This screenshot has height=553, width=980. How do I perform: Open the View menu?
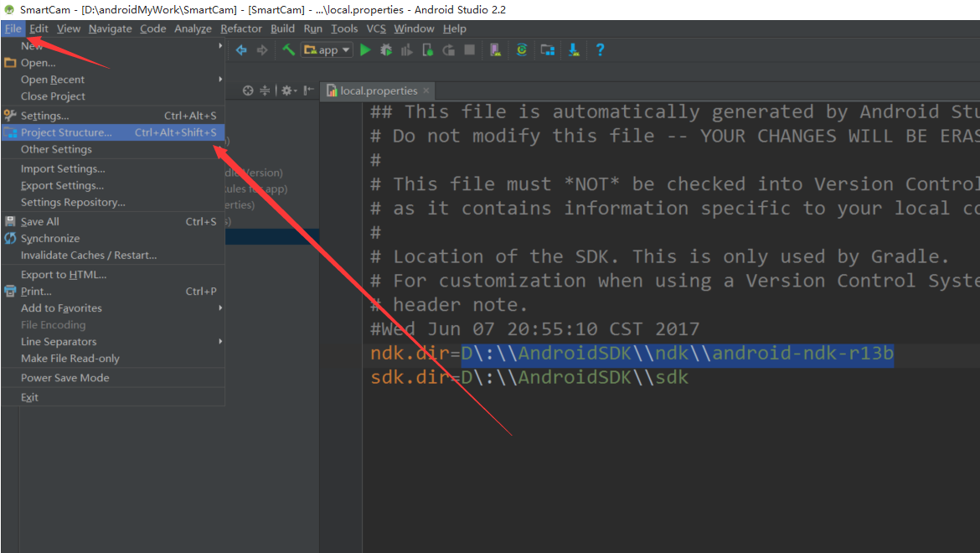coord(69,28)
